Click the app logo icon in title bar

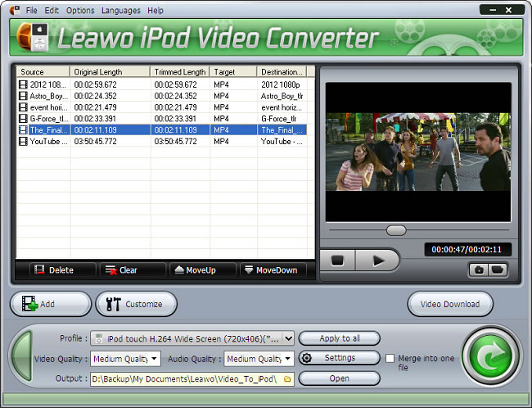pyautogui.click(x=14, y=10)
